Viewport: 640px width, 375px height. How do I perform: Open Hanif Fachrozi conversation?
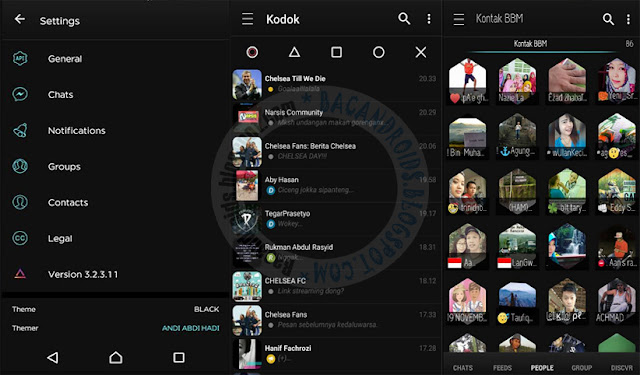coord(336,354)
